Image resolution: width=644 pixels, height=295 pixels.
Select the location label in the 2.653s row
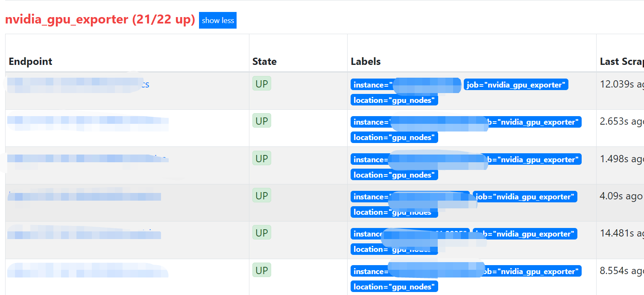[395, 137]
